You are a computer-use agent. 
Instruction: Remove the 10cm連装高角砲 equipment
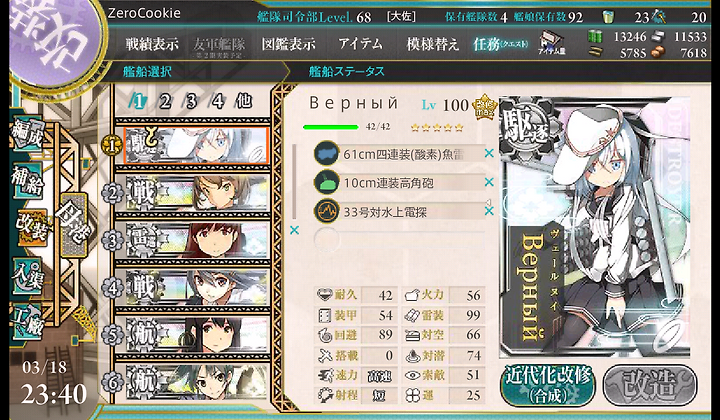489,182
